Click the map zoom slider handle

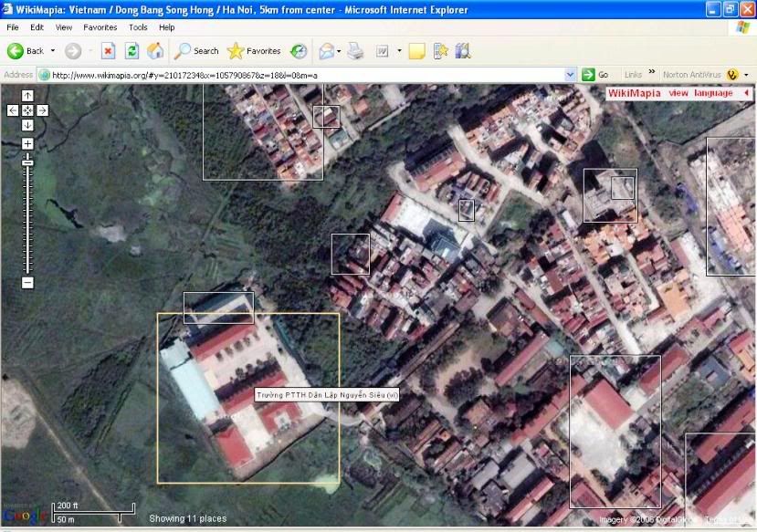point(27,162)
